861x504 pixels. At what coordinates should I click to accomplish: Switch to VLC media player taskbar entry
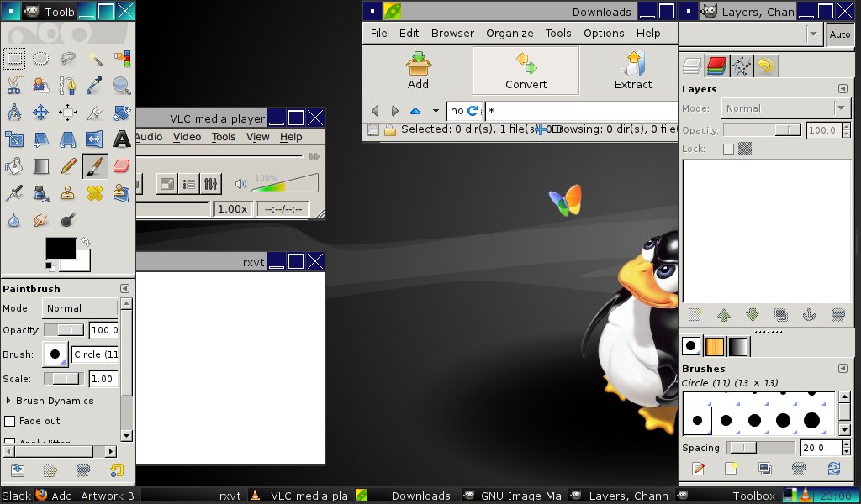coord(300,496)
